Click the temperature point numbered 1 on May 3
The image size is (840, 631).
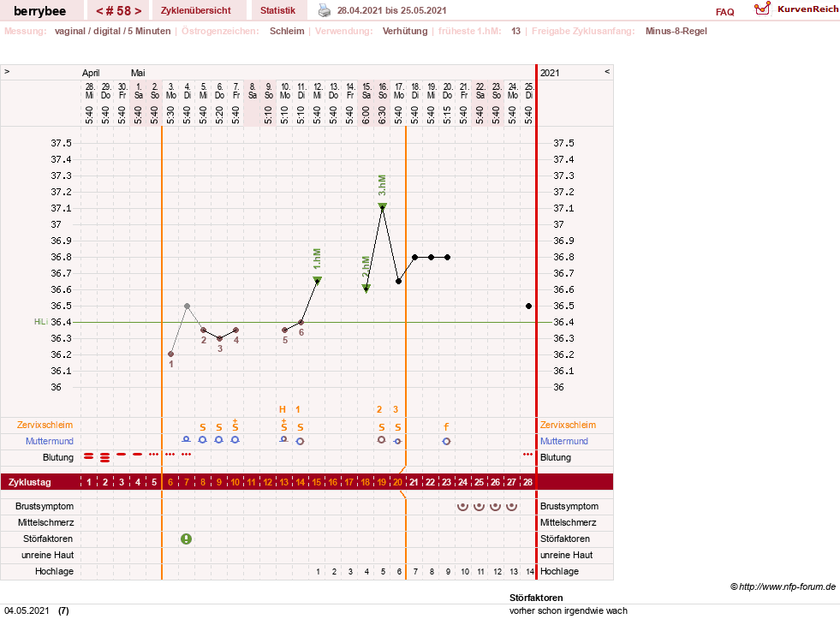[171, 354]
